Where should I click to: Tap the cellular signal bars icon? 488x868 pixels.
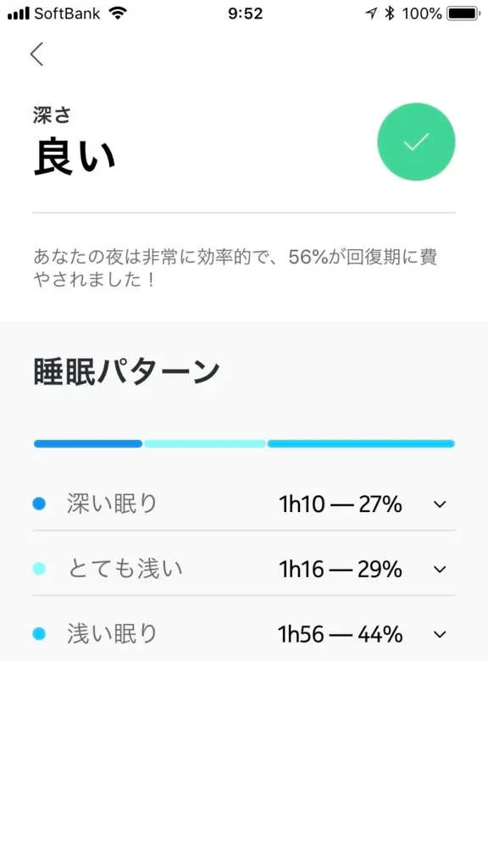[x=19, y=14]
